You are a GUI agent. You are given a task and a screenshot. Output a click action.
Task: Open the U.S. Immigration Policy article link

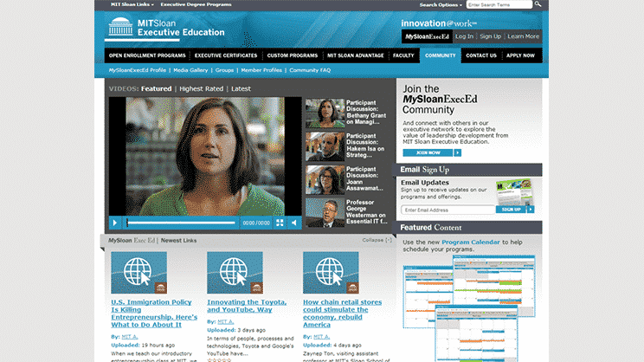click(154, 314)
